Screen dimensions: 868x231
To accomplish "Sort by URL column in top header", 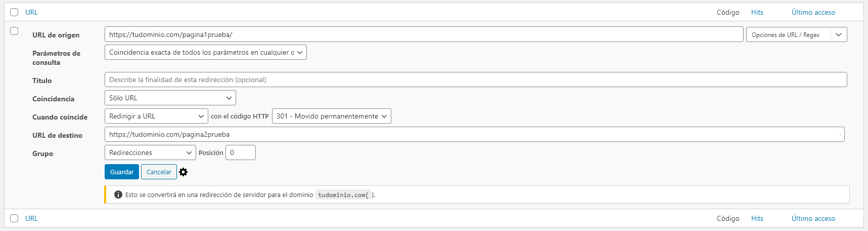I will [x=31, y=12].
